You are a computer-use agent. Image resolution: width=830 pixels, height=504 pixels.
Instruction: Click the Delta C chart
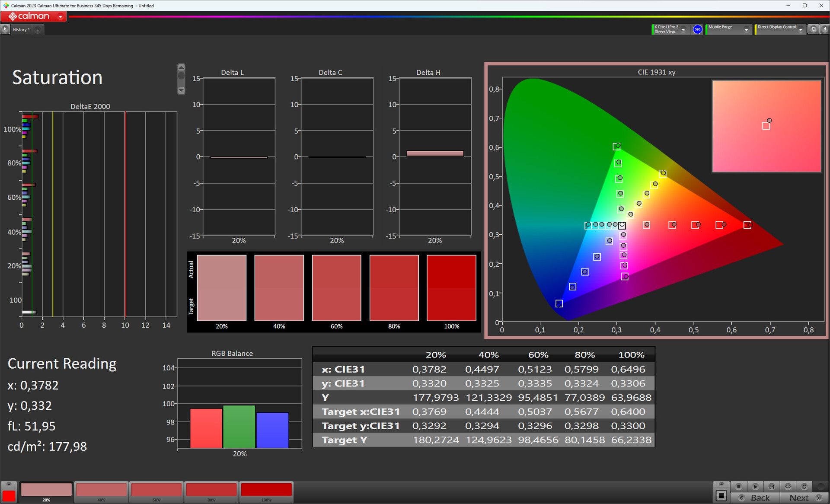click(337, 157)
